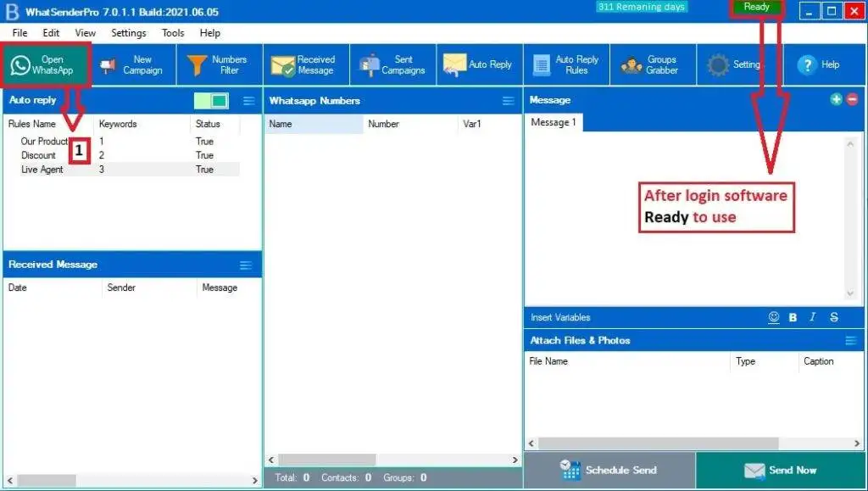This screenshot has width=868, height=491.
Task: Open the Auto reply panel menu
Action: coord(249,101)
